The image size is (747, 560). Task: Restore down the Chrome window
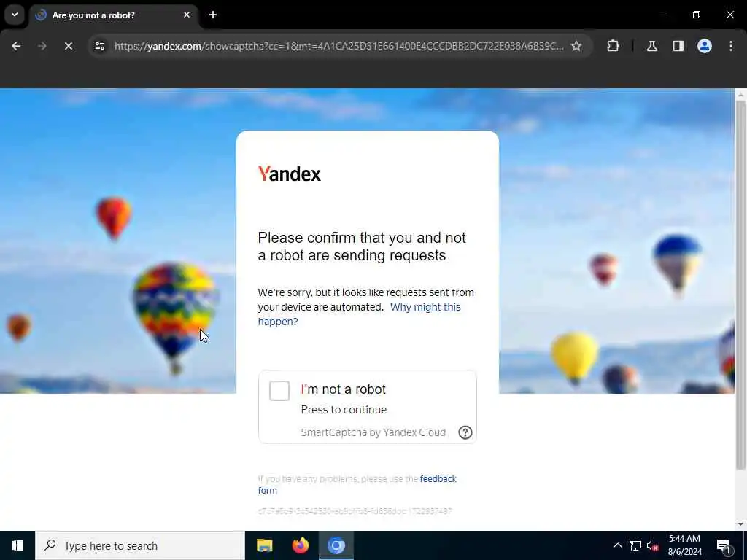pos(697,15)
